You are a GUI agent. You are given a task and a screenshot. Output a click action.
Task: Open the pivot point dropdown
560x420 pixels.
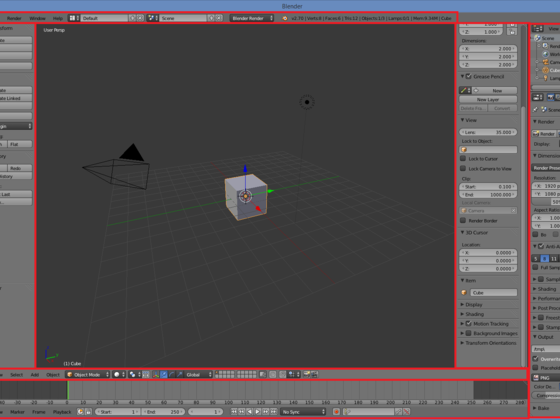click(x=135, y=374)
